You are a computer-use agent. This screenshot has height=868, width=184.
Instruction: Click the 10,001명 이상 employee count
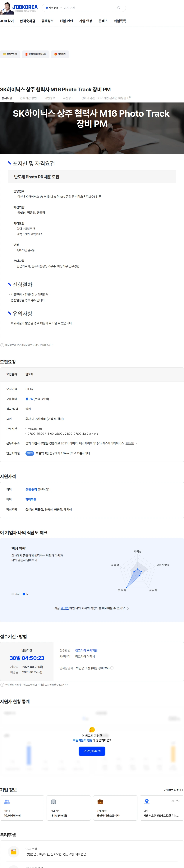coord(12,816)
